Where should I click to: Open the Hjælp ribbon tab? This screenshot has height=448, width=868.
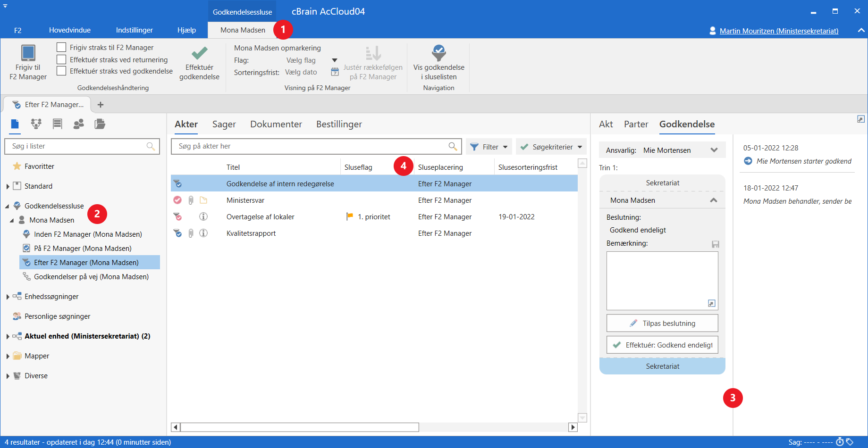click(x=186, y=30)
